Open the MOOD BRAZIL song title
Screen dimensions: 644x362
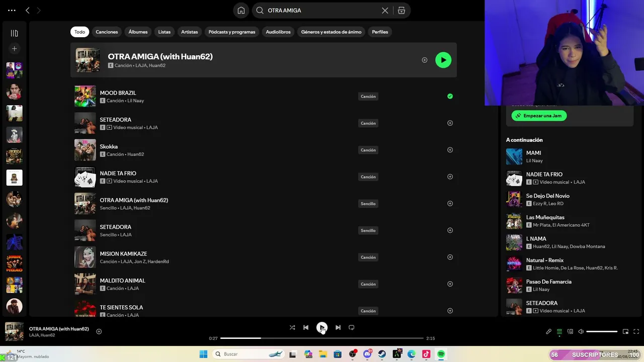[x=118, y=93]
